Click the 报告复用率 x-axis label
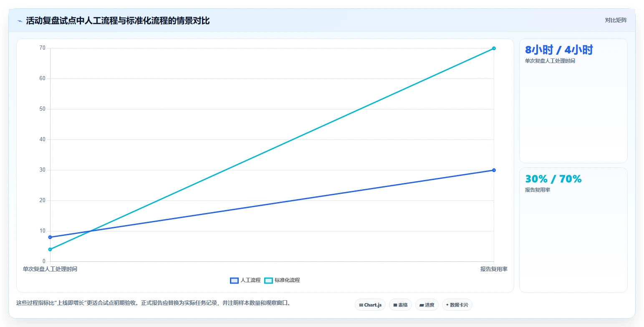644x327 pixels. 494,269
